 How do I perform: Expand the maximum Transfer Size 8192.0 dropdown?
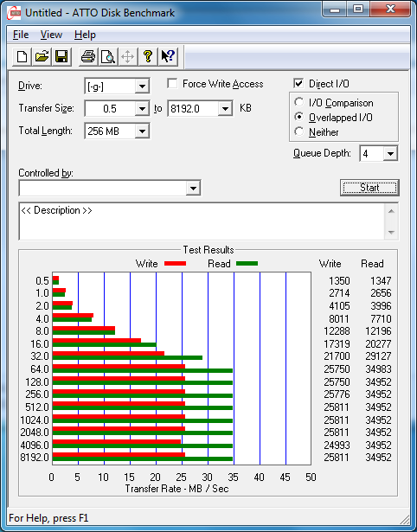(225, 109)
